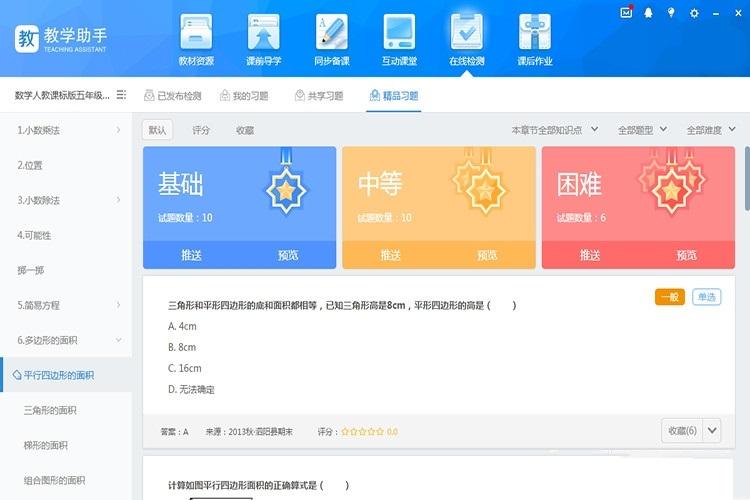Image resolution: width=750 pixels, height=500 pixels.
Task: Click the 单选 question type tag
Action: pyautogui.click(x=706, y=297)
